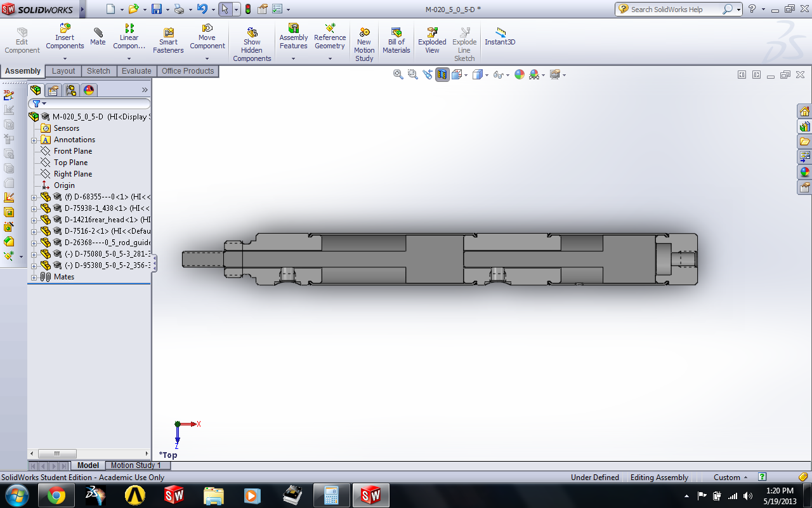Click 3D sketch dimension icon in sidebar
Image resolution: width=812 pixels, height=508 pixels.
coord(9,95)
